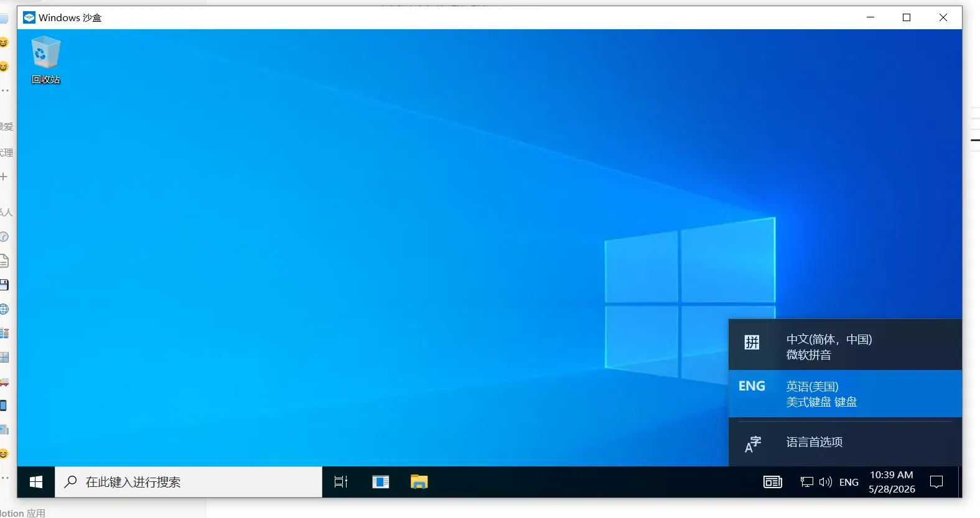
Task: Close the Windows Sandbox window
Action: [943, 17]
